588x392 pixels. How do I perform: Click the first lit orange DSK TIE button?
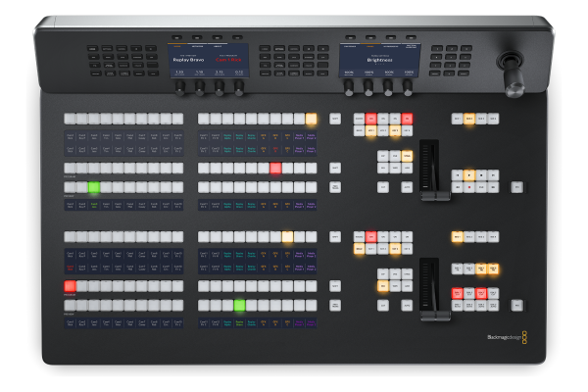[x=481, y=269]
